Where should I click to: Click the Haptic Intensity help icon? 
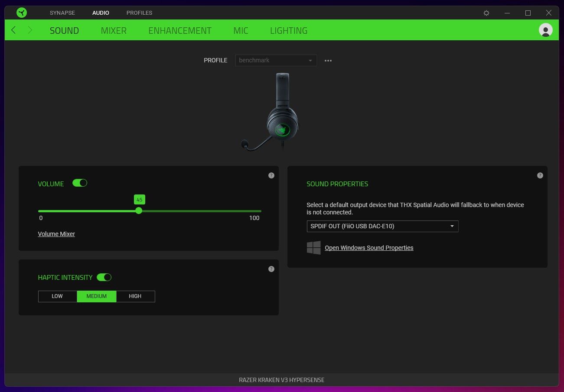pos(271,269)
